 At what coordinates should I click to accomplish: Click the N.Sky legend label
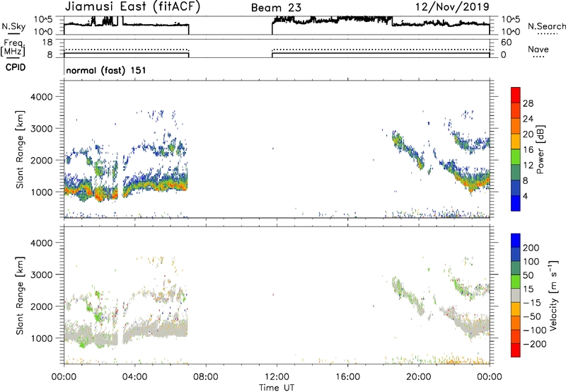(13, 26)
